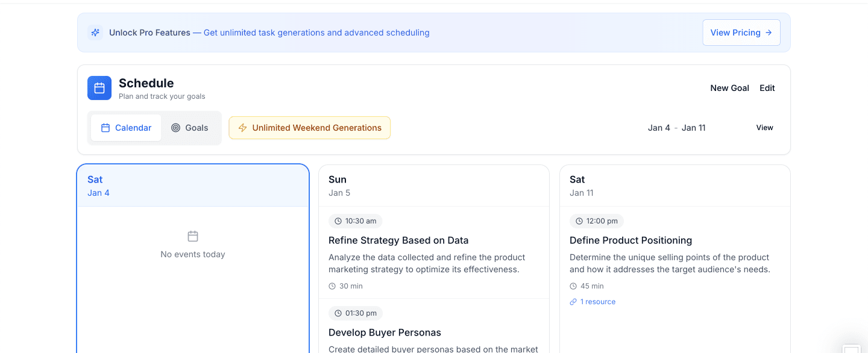The width and height of the screenshot is (868, 353).
Task: Select the Sun Jan 5 day header
Action: click(434, 186)
